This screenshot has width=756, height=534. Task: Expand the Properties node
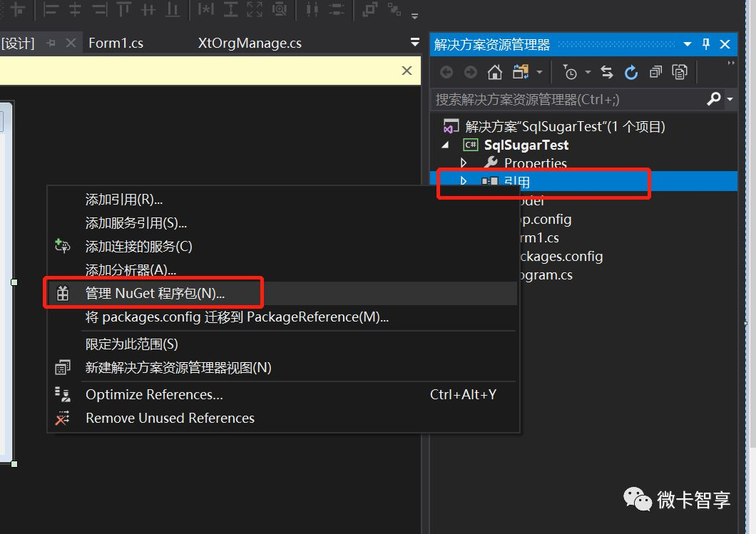[x=464, y=163]
